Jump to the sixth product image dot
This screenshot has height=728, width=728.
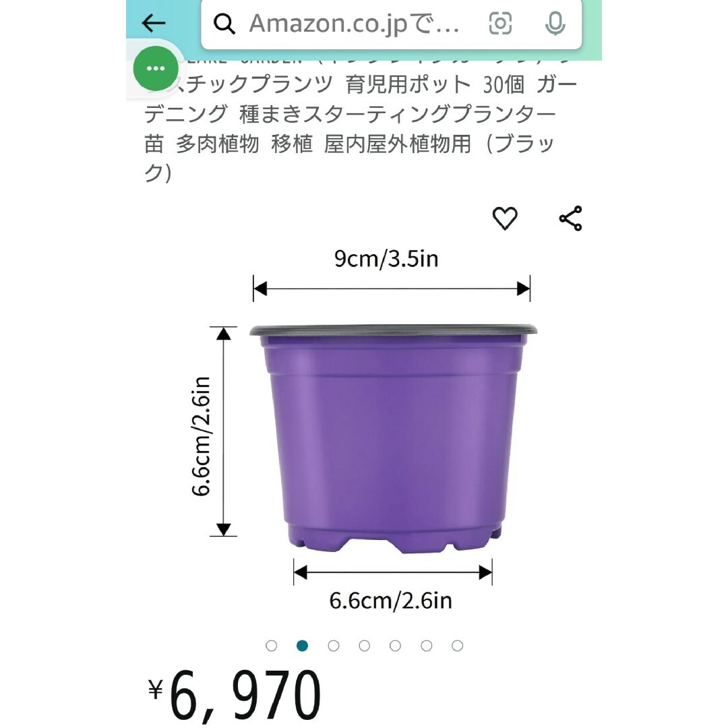(426, 645)
